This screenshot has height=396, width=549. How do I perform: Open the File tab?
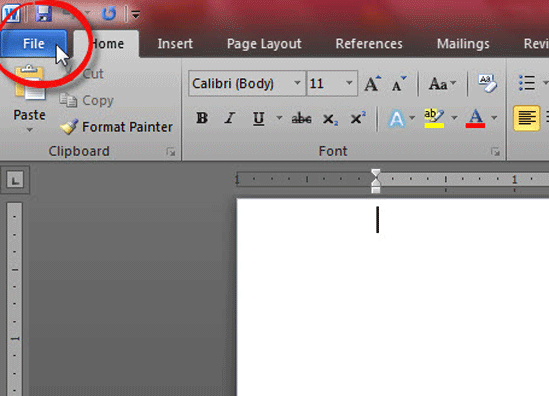point(34,44)
